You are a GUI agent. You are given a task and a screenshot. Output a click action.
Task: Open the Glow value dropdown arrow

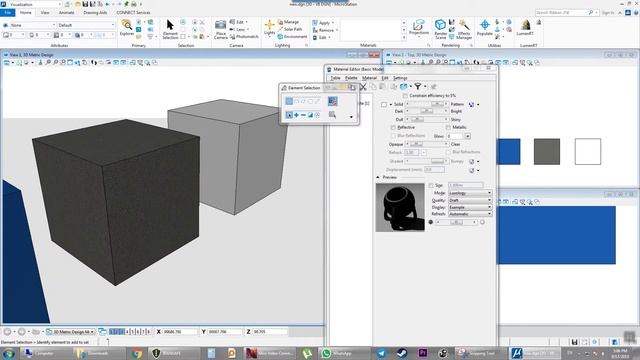tap(468, 136)
